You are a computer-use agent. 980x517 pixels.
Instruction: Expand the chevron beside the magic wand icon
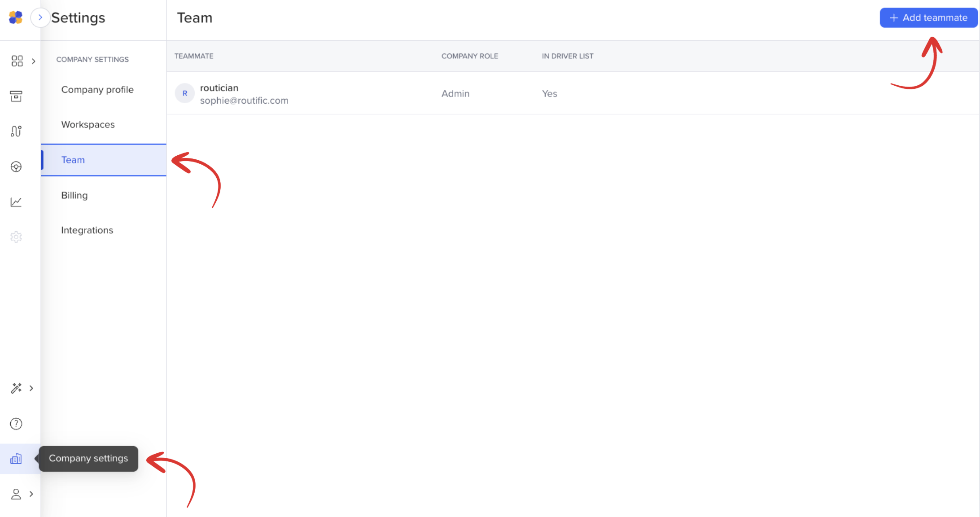coord(31,388)
